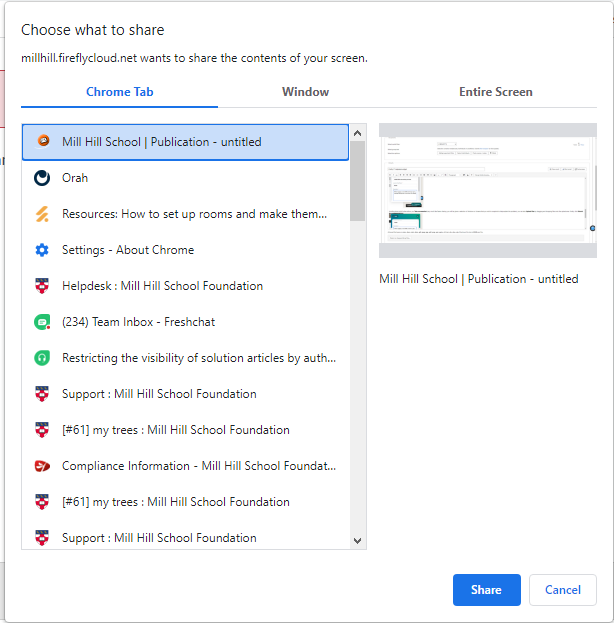Select '(234) Team Inbox - Freshchat' row
The height and width of the screenshot is (623, 614).
click(186, 322)
